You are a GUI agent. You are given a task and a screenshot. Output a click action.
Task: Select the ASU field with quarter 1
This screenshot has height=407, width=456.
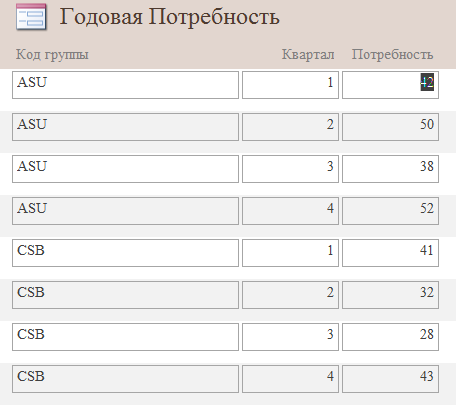[x=125, y=85]
